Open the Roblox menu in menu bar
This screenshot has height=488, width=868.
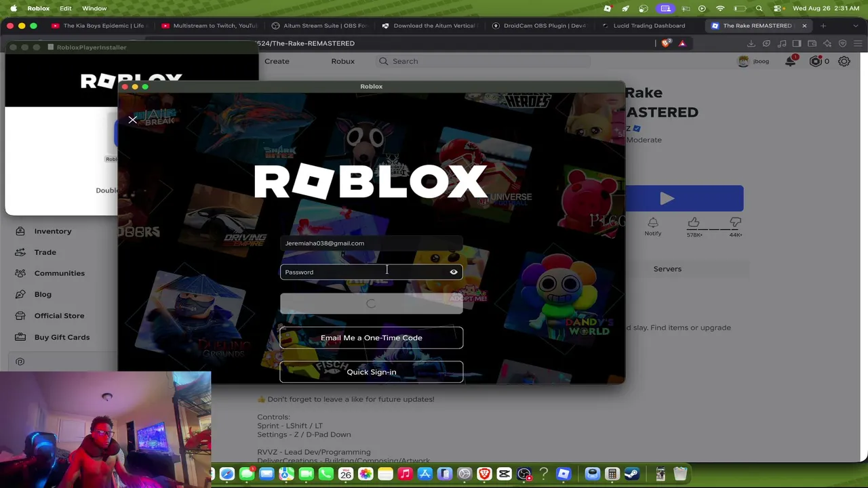pos(39,8)
